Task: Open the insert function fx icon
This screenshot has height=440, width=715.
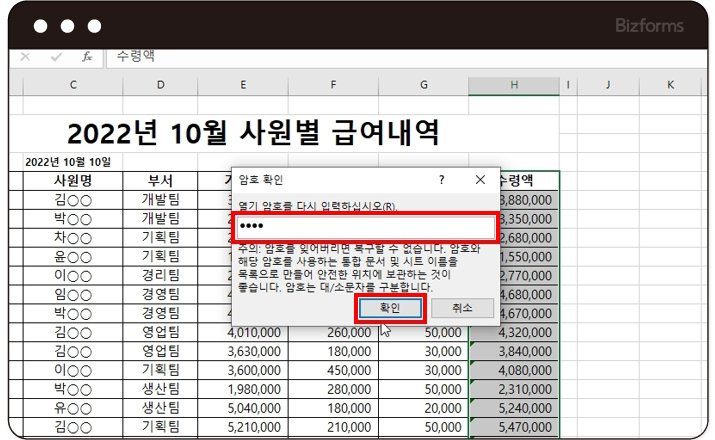Action: pos(87,57)
